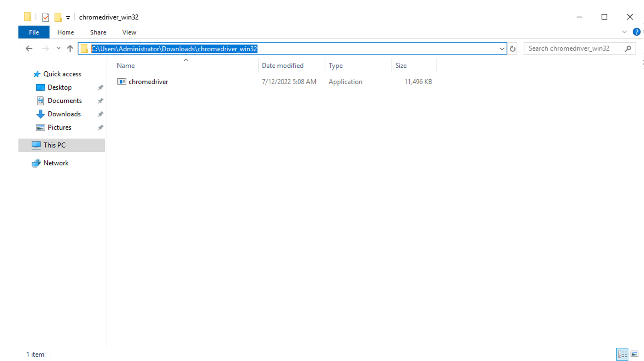Expand the ribbon with the chevron
Viewport: 644px width, 361px height.
click(624, 32)
